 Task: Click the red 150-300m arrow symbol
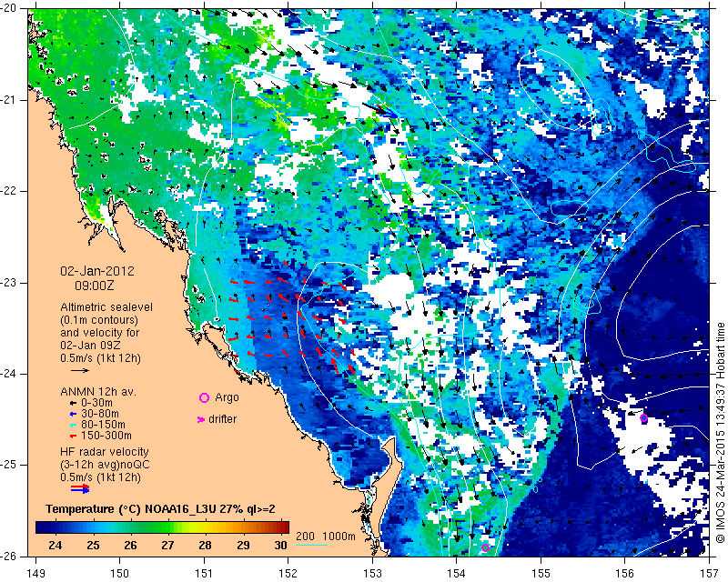tap(73, 436)
